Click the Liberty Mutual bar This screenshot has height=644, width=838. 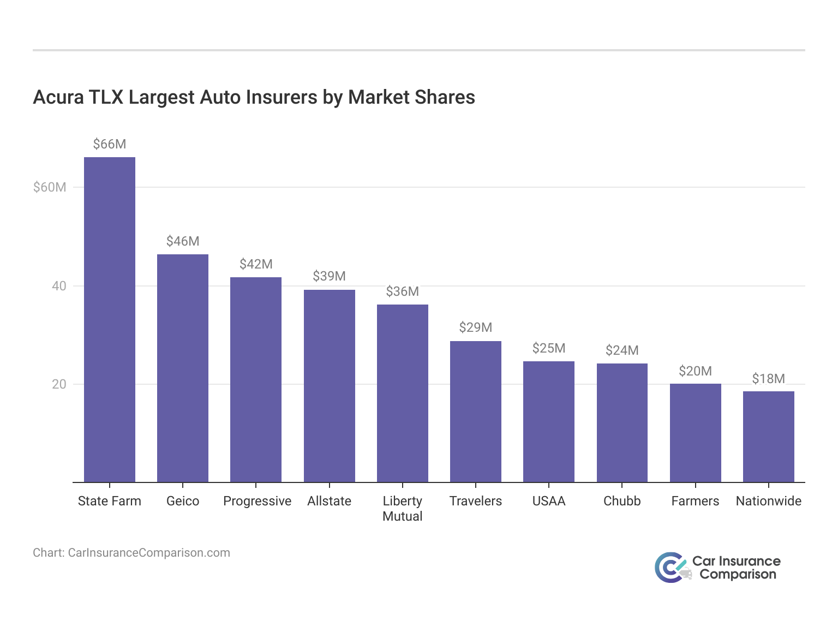click(x=403, y=393)
